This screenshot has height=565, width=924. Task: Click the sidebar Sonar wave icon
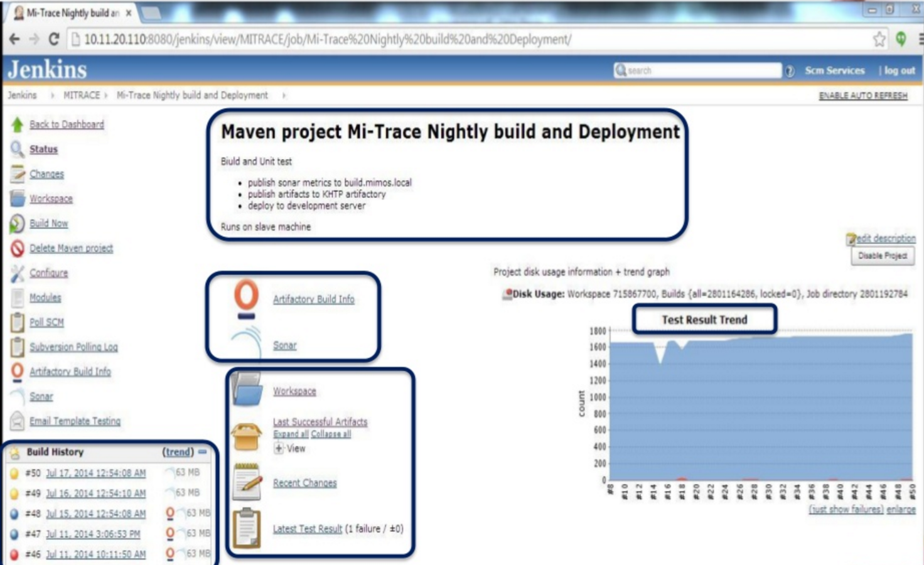coord(18,396)
